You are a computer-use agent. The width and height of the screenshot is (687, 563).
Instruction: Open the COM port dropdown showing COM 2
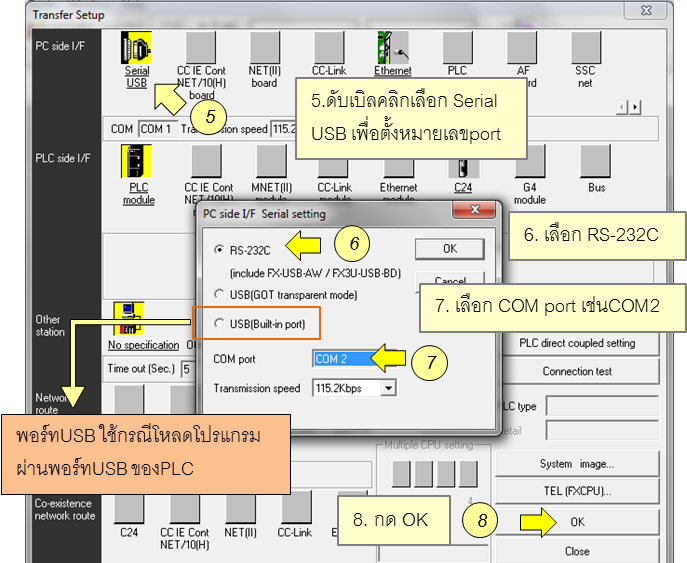click(354, 359)
